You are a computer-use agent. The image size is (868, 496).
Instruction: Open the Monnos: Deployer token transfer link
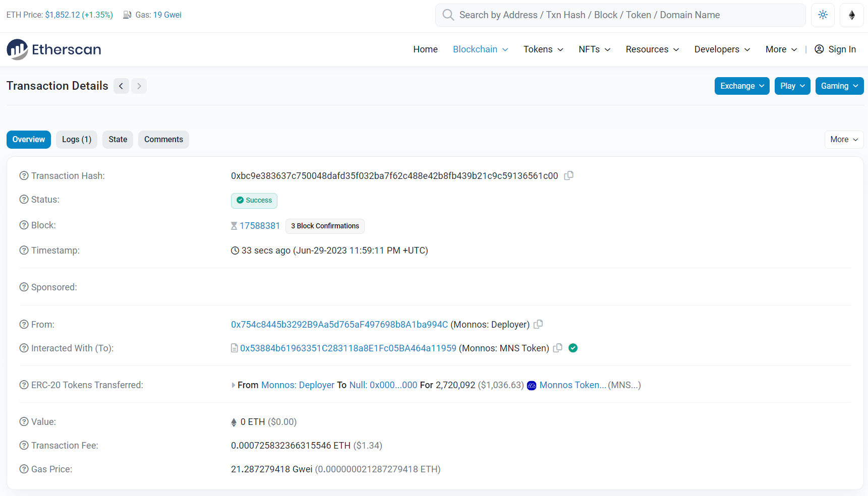(298, 385)
